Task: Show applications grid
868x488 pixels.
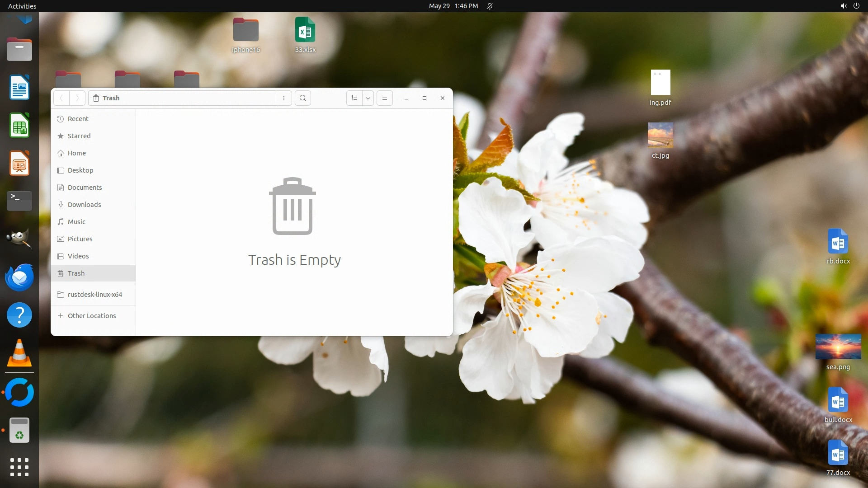Action: point(19,467)
